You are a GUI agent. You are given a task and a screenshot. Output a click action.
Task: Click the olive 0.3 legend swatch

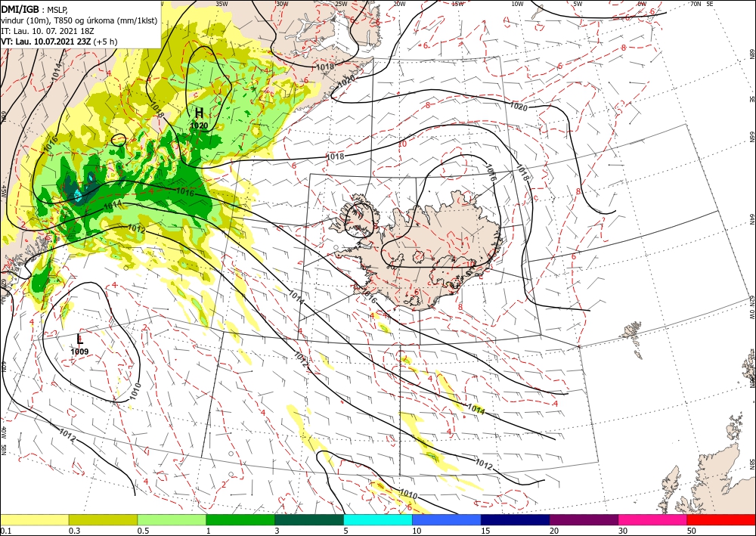coord(103,519)
